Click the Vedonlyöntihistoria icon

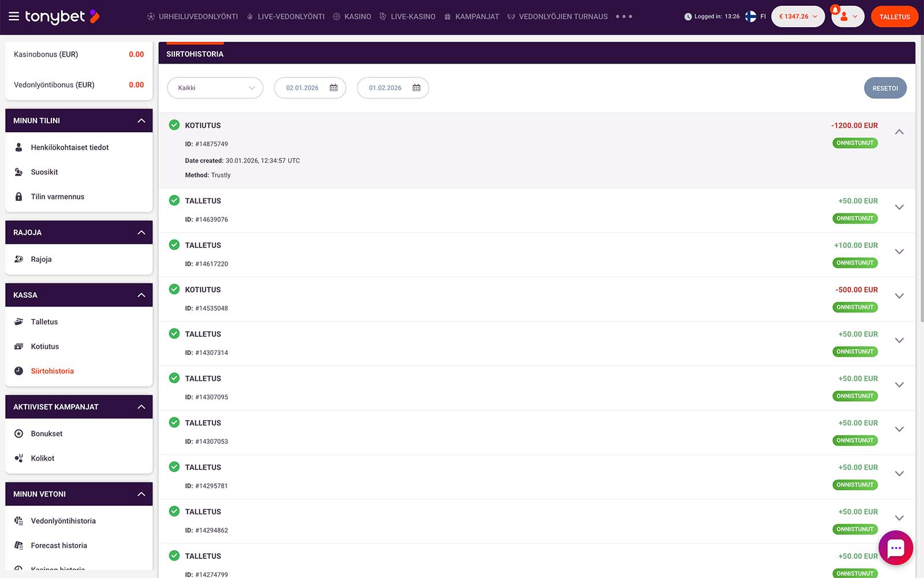tap(18, 521)
